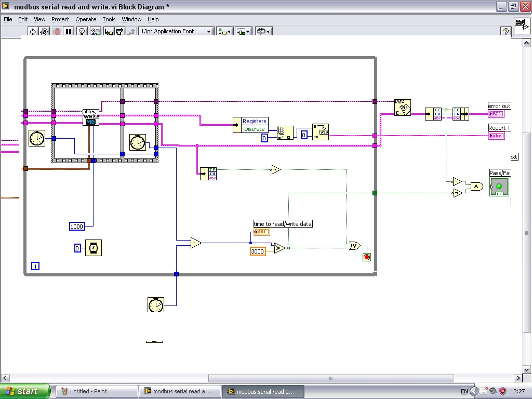Click the 0 constant wired to Wait node
Image resolution: width=532 pixels, height=399 pixels.
tap(77, 248)
